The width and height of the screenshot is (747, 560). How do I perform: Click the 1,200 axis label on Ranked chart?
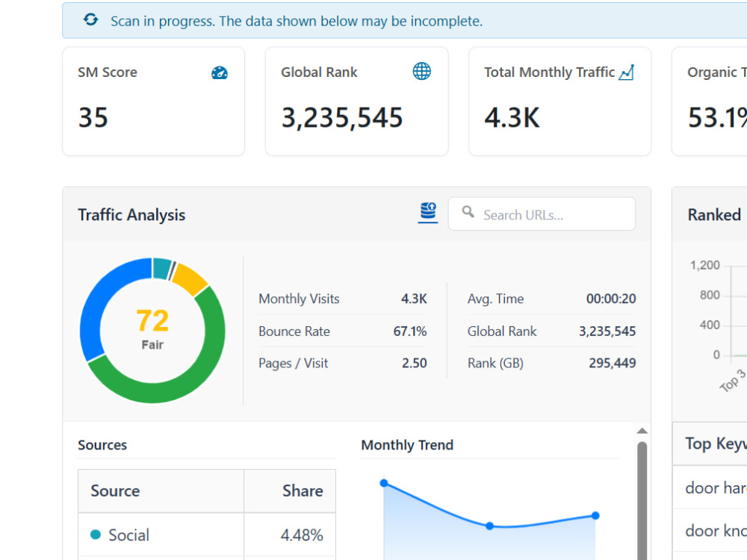click(704, 265)
